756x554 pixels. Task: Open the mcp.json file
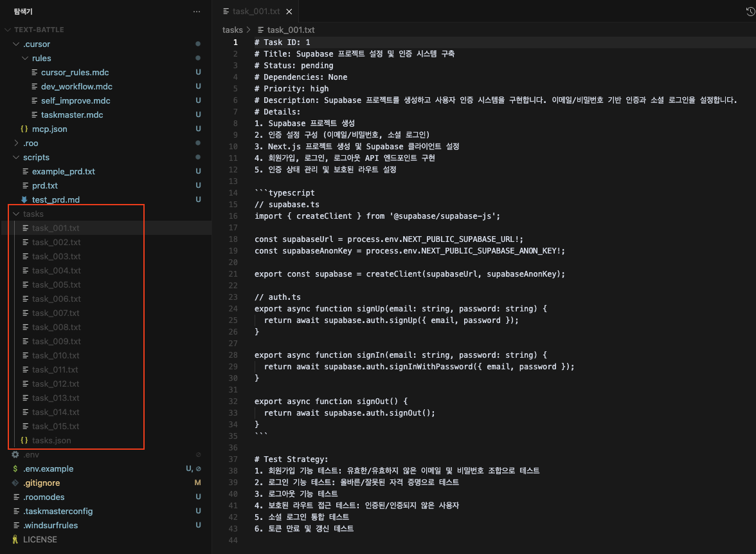point(49,129)
